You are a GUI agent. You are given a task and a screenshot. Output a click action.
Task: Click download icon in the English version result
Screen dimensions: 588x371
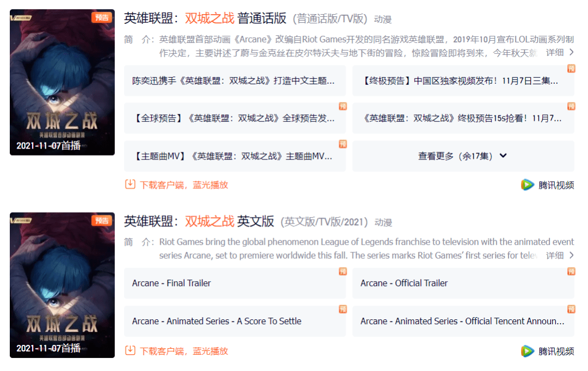pos(130,351)
